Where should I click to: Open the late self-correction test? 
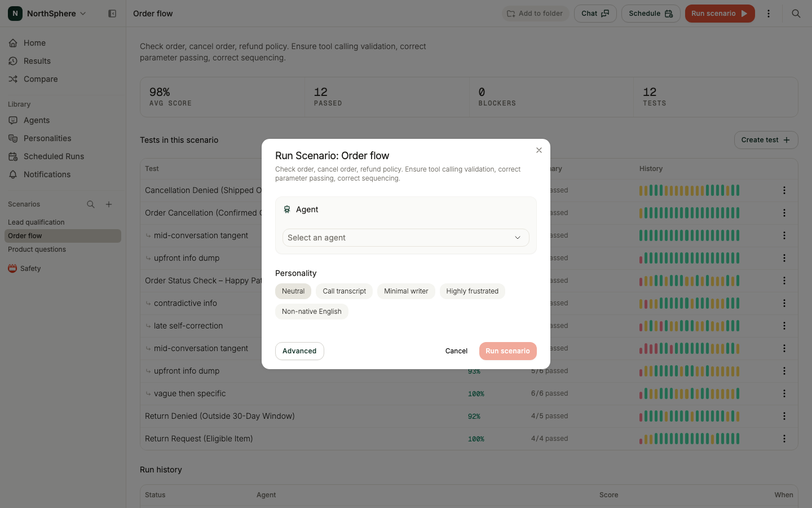pos(188,326)
